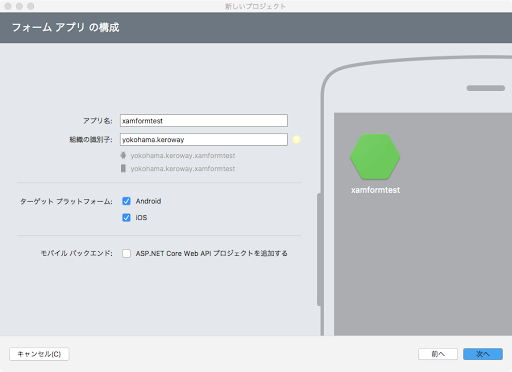Go back with the 前へ button
This screenshot has width=512, height=372.
pos(438,354)
